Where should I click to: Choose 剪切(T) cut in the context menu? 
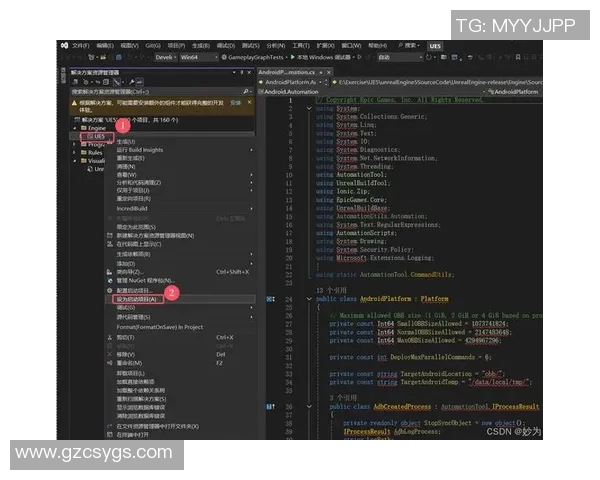[126, 337]
